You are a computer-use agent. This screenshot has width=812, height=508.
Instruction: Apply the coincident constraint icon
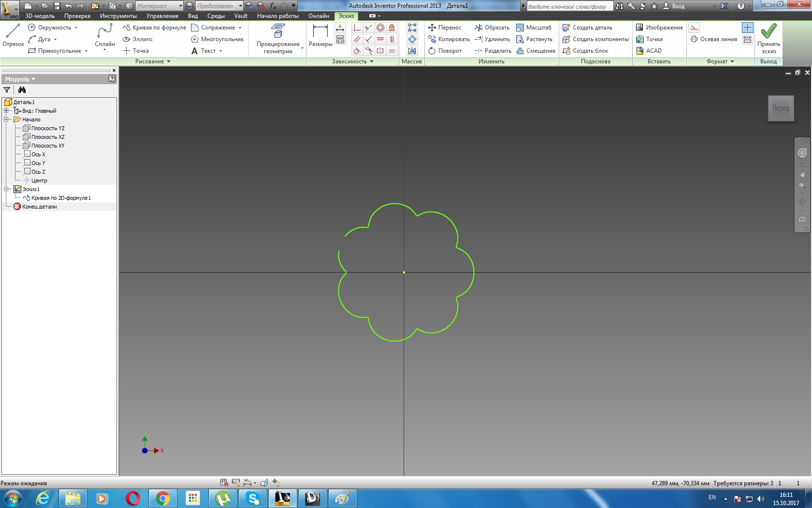tap(357, 28)
